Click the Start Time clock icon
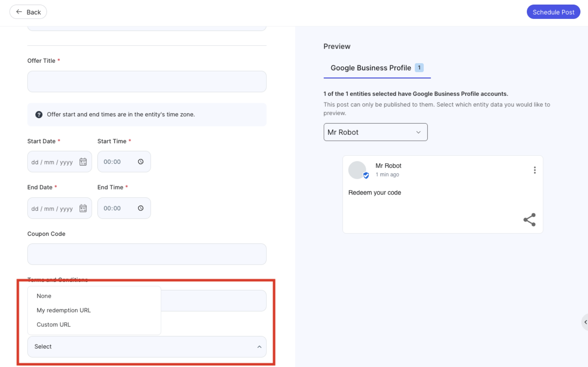 pos(141,162)
